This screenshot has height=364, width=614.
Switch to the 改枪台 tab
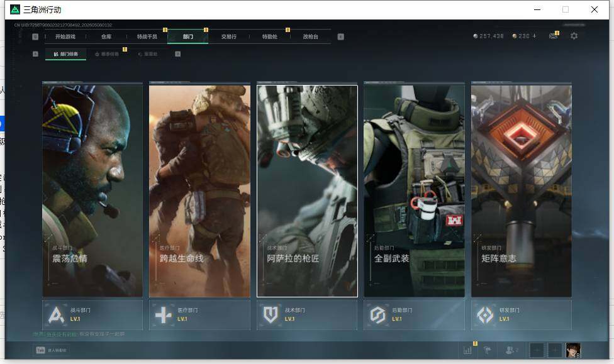311,36
